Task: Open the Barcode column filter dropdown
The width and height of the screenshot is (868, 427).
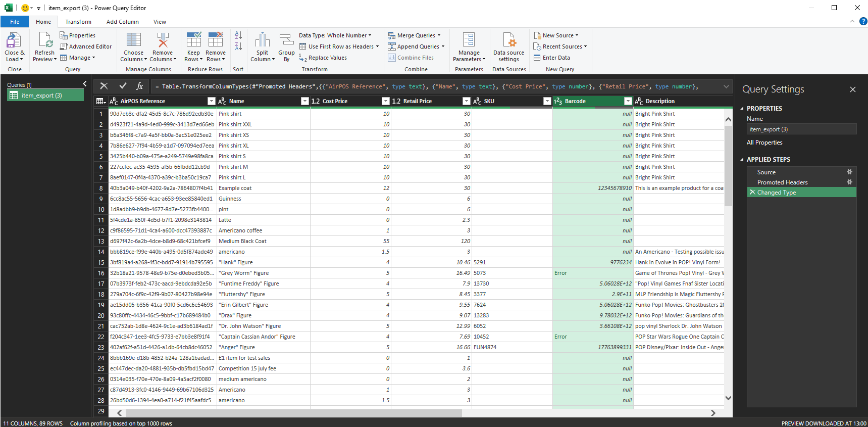Action: coord(628,101)
